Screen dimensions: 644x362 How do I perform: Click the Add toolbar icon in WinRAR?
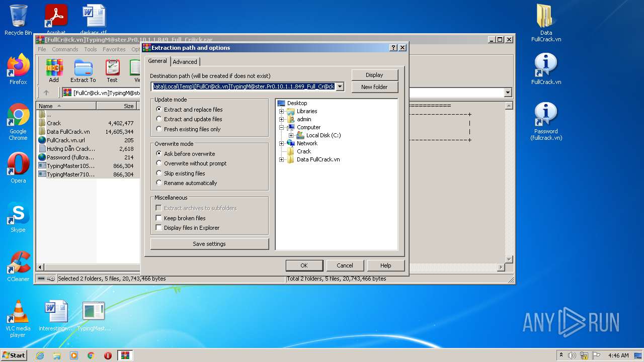click(x=54, y=71)
